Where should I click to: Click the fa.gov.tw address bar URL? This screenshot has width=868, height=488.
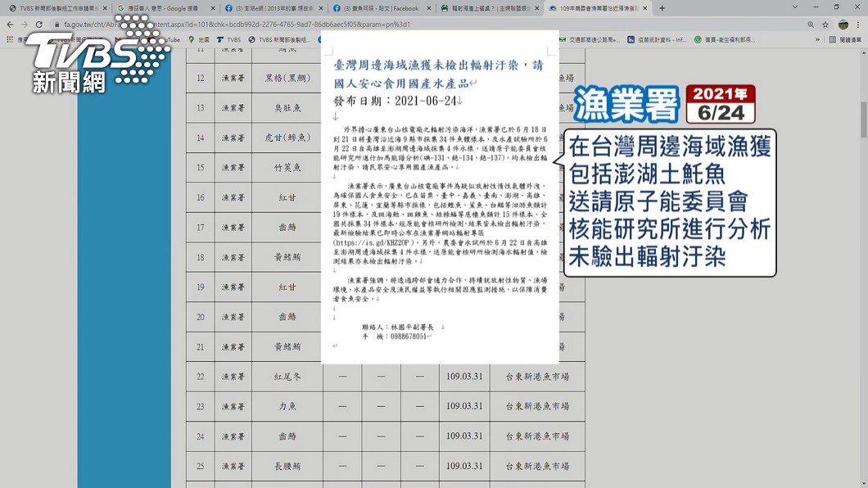tap(237, 25)
